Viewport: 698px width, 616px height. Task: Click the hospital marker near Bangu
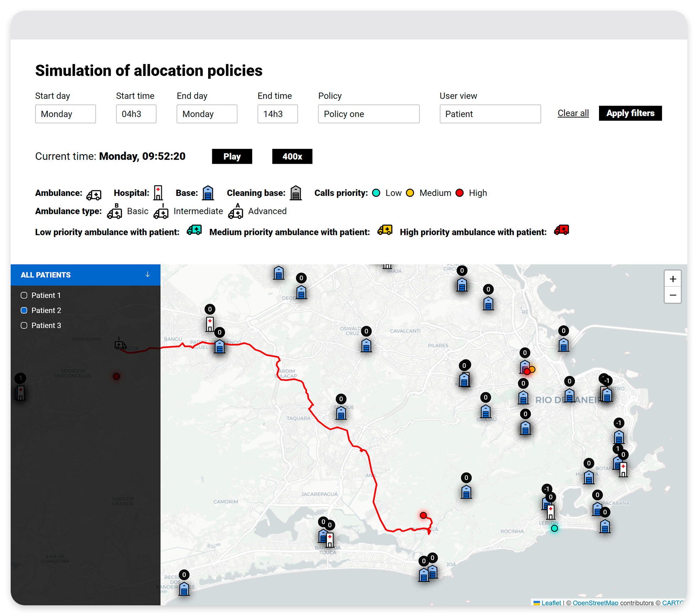[210, 324]
